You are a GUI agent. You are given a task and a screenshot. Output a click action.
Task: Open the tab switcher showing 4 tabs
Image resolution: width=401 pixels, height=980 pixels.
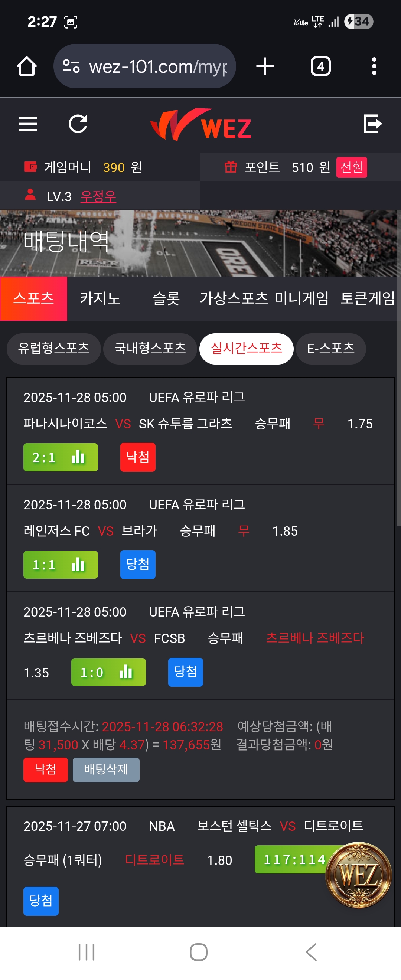click(x=320, y=66)
